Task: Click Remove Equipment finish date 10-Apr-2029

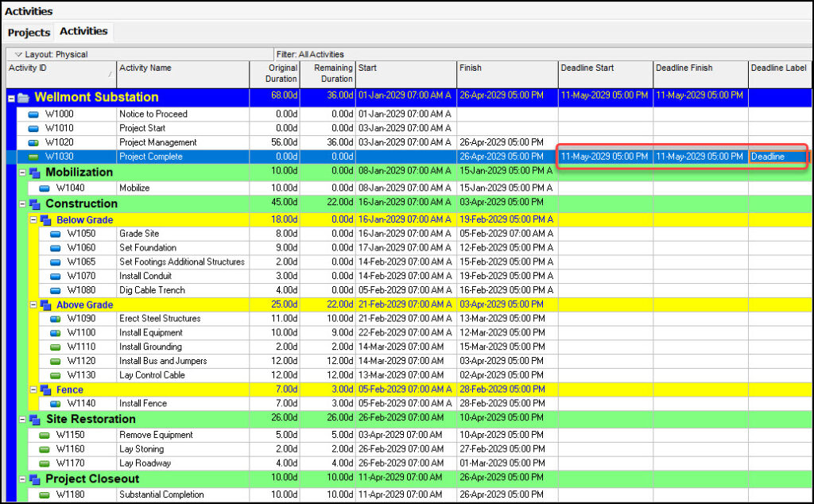Action: point(502,435)
